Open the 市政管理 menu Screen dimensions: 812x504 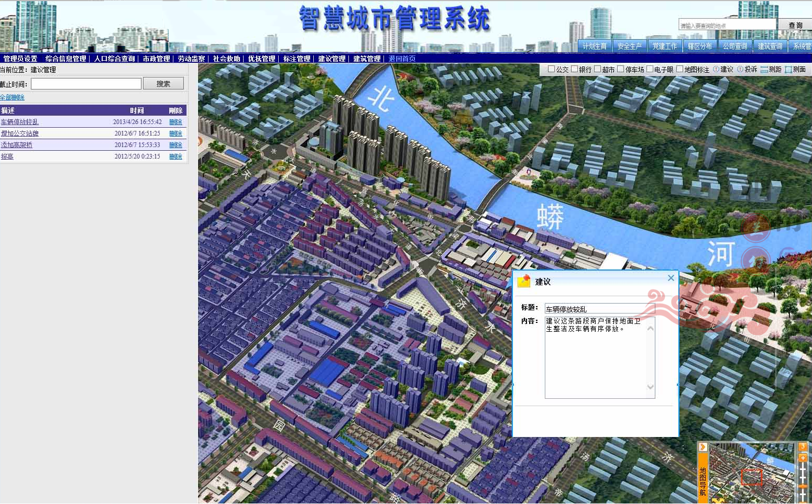(x=156, y=59)
